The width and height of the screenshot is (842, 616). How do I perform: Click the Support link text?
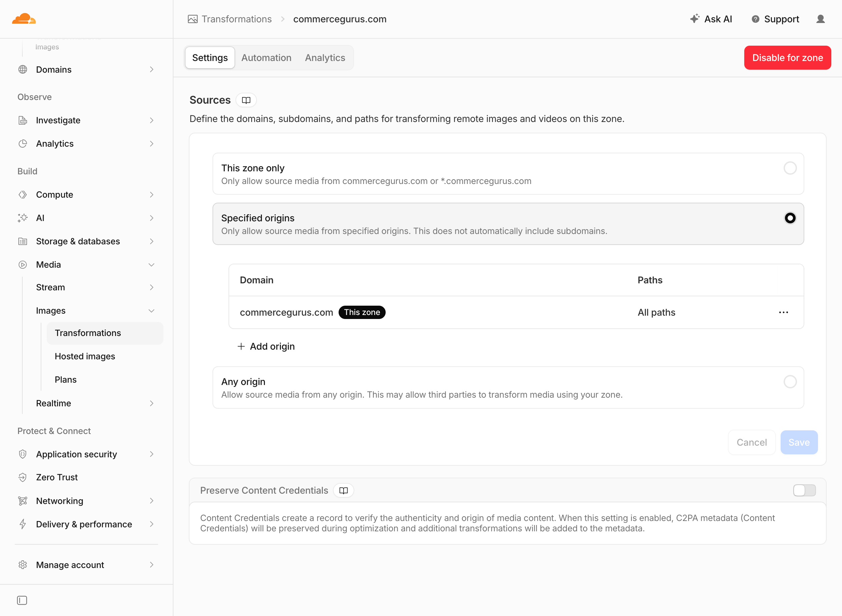pyautogui.click(x=782, y=19)
